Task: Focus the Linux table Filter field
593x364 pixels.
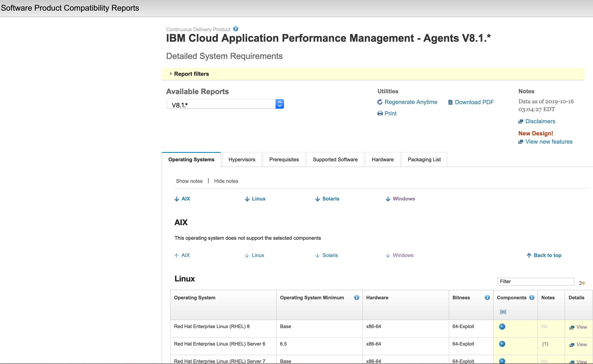Action: 535,281
